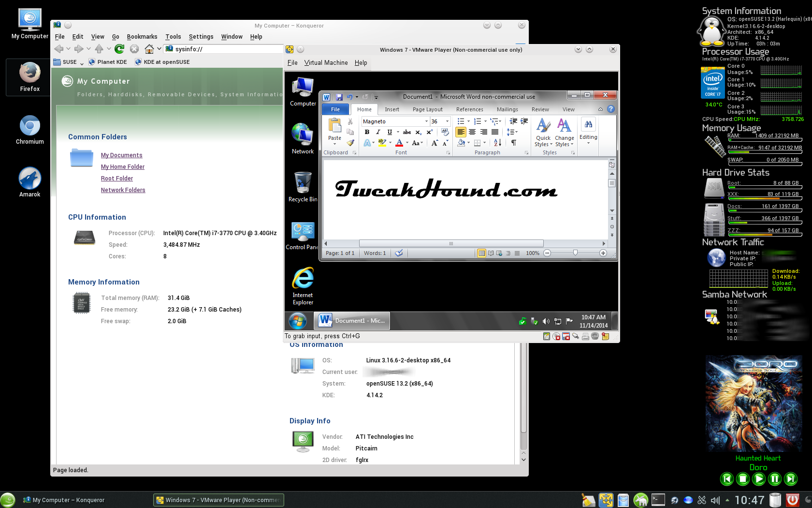Open Internet Explorer icon on Windows desktop

point(303,286)
